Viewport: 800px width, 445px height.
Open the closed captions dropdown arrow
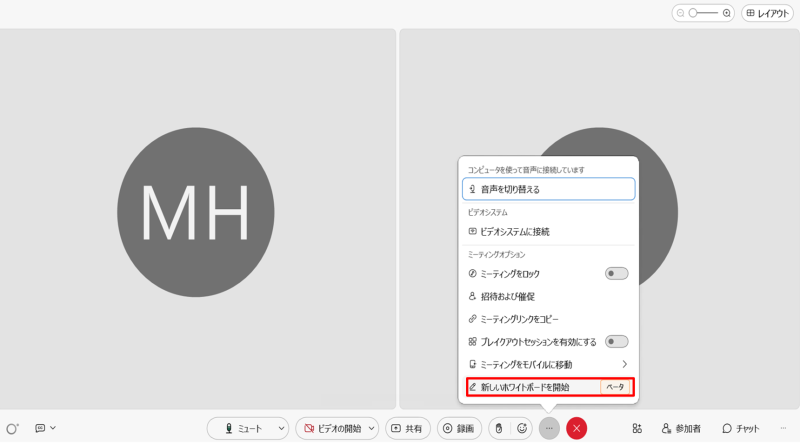click(x=53, y=428)
